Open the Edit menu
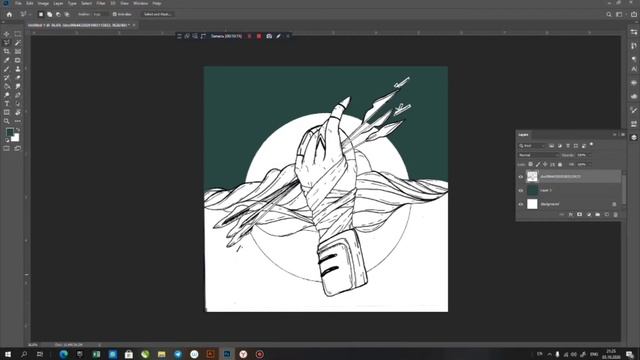Screen dimensions: 640x360 coord(30,3)
